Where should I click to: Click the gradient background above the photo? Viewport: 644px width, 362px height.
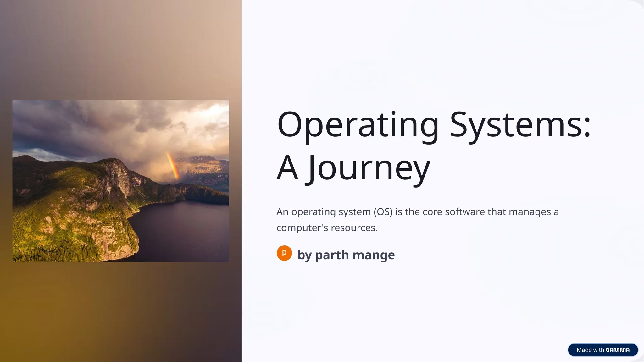(x=120, y=50)
